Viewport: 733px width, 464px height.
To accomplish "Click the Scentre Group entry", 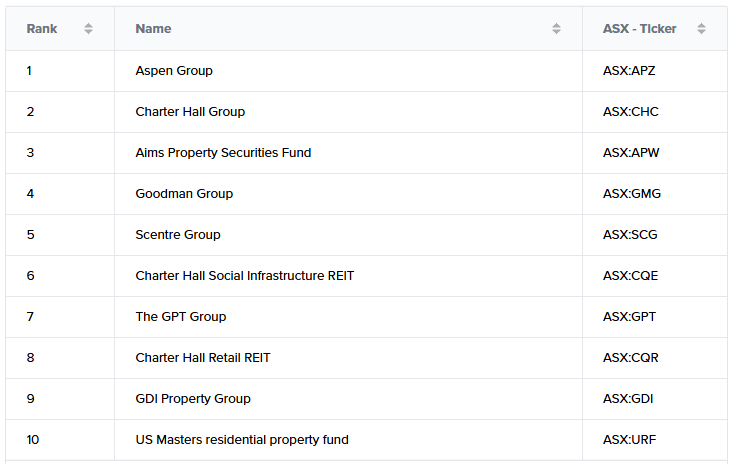I will pyautogui.click(x=178, y=235).
